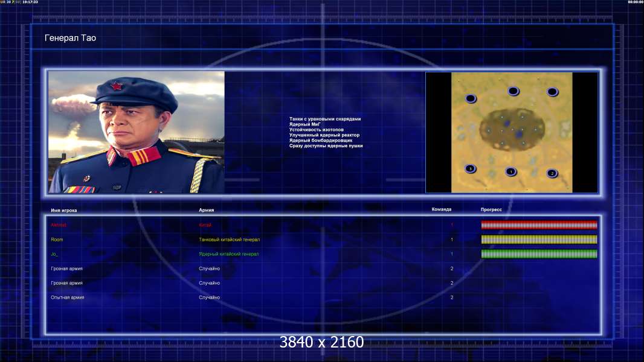Click team number 1 in Room's row
The width and height of the screenshot is (644, 362).
point(452,240)
